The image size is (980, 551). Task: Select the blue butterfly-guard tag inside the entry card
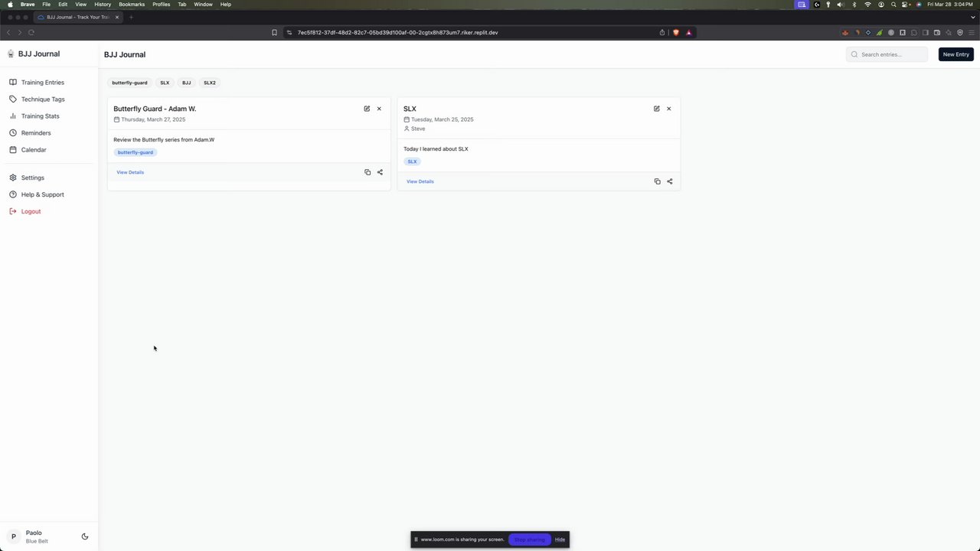click(x=136, y=152)
